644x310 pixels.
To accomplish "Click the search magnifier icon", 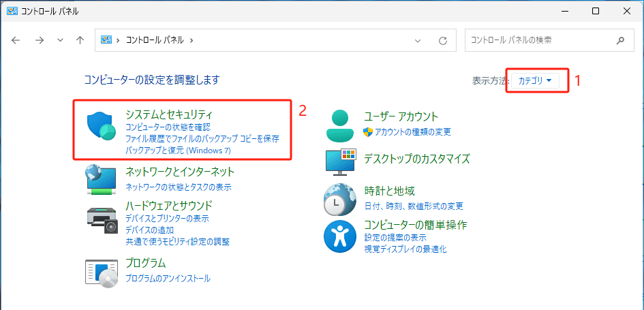I will pyautogui.click(x=620, y=40).
